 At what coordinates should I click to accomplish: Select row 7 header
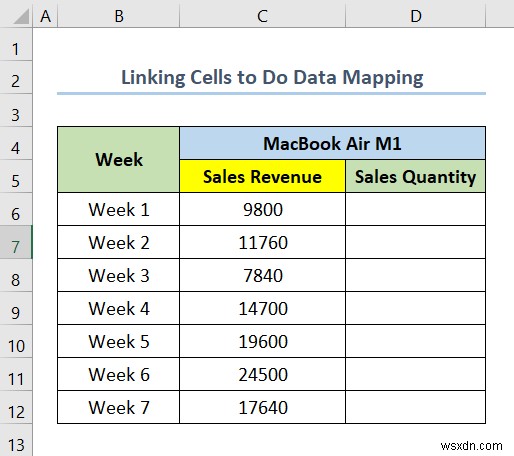point(16,242)
